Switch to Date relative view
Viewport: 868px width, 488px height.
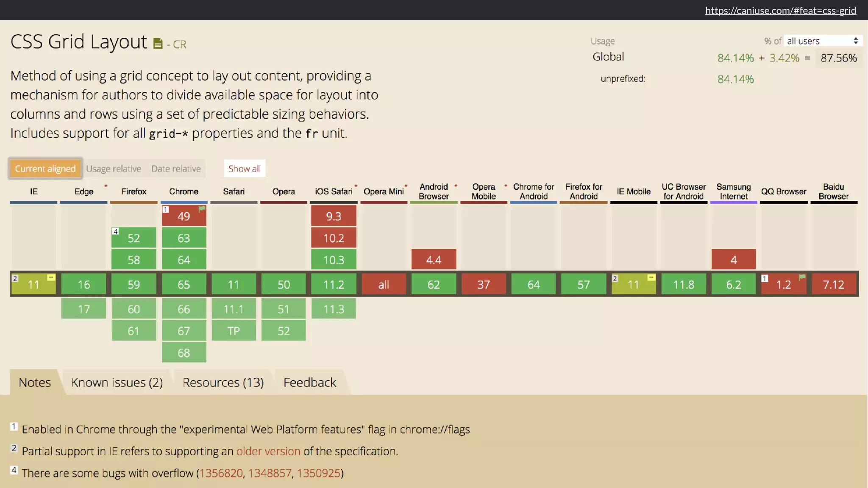176,169
